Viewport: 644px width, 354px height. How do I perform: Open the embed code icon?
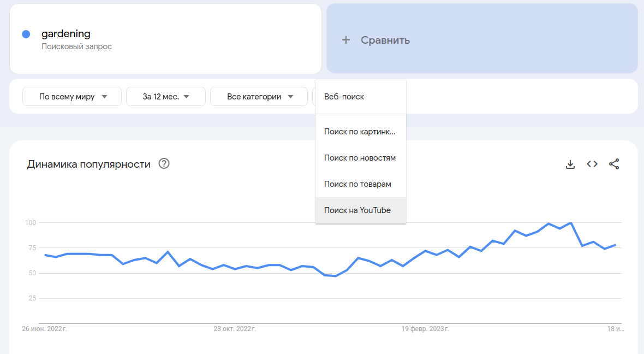click(592, 164)
